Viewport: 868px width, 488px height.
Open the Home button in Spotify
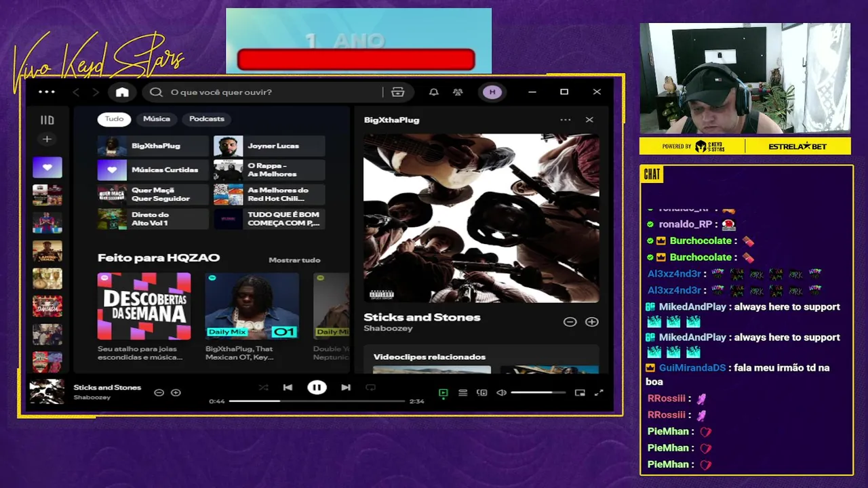click(x=122, y=92)
